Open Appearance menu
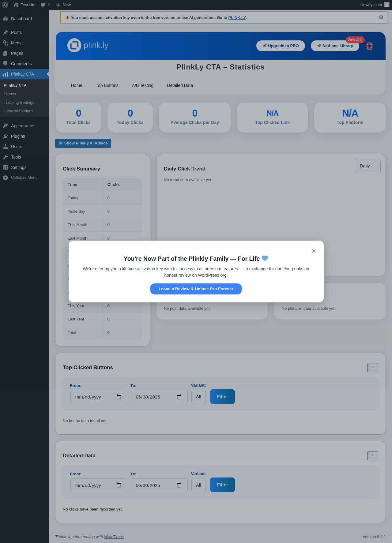The height and width of the screenshot is (543, 392). coord(24,126)
